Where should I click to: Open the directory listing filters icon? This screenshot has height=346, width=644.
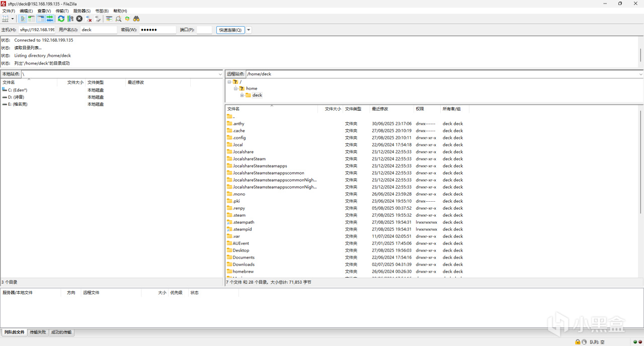pos(109,19)
